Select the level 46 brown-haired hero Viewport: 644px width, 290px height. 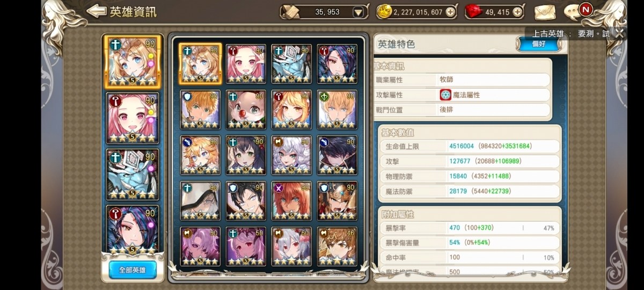[x=337, y=247]
